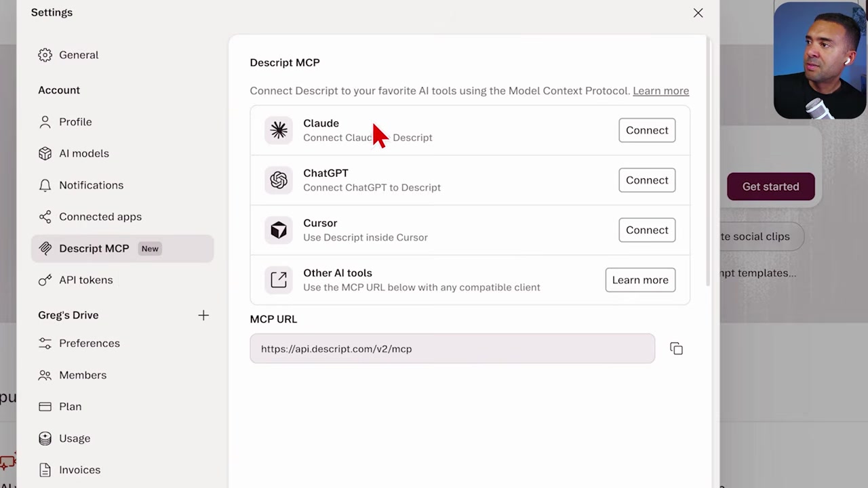The image size is (868, 488).
Task: Click the Descript MCP sidebar icon
Action: tap(45, 248)
